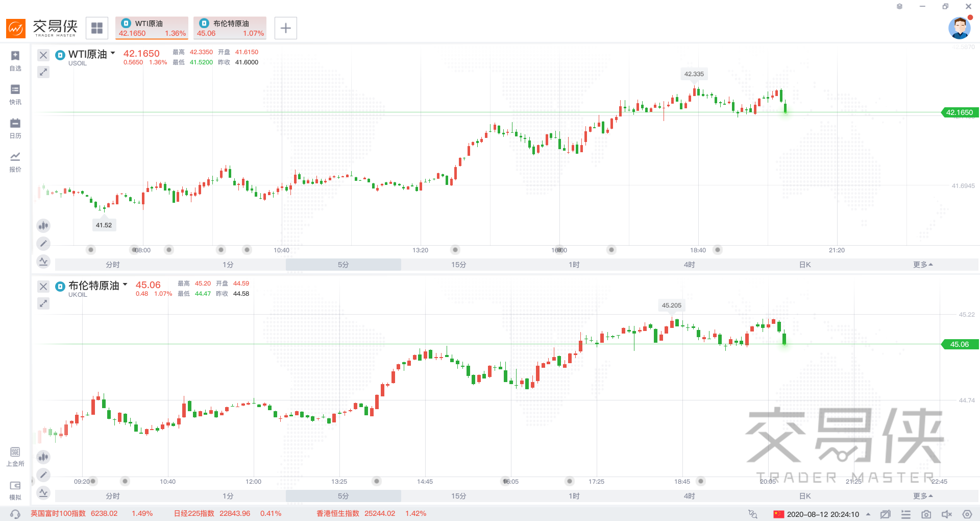
Task: Open the 模拟 simulation sidebar icon
Action: tap(15, 490)
